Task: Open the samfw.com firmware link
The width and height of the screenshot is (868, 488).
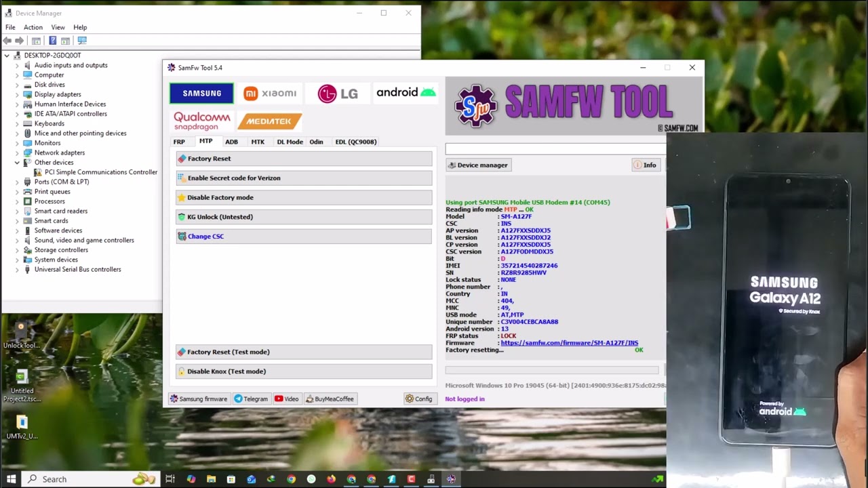Action: click(569, 343)
